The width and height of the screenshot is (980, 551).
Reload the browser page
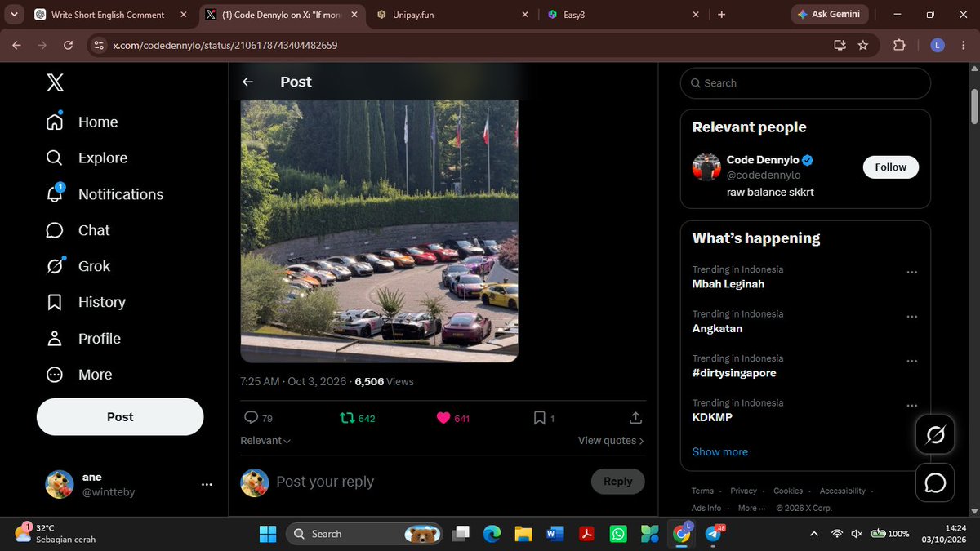pos(69,45)
